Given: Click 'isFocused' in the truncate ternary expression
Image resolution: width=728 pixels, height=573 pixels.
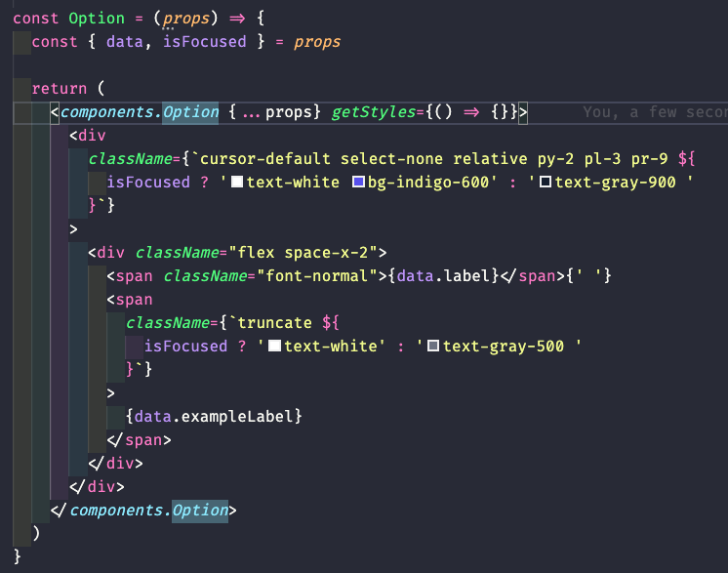Looking at the screenshot, I should coord(185,346).
